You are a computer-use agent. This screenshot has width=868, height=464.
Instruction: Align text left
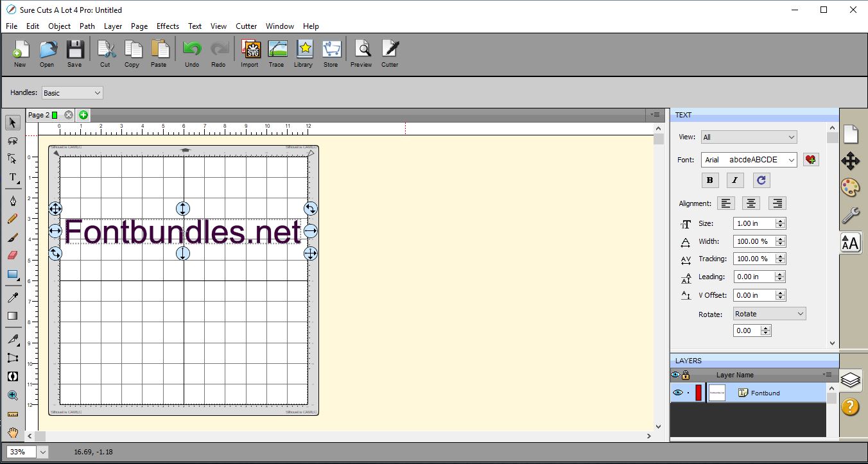726,203
